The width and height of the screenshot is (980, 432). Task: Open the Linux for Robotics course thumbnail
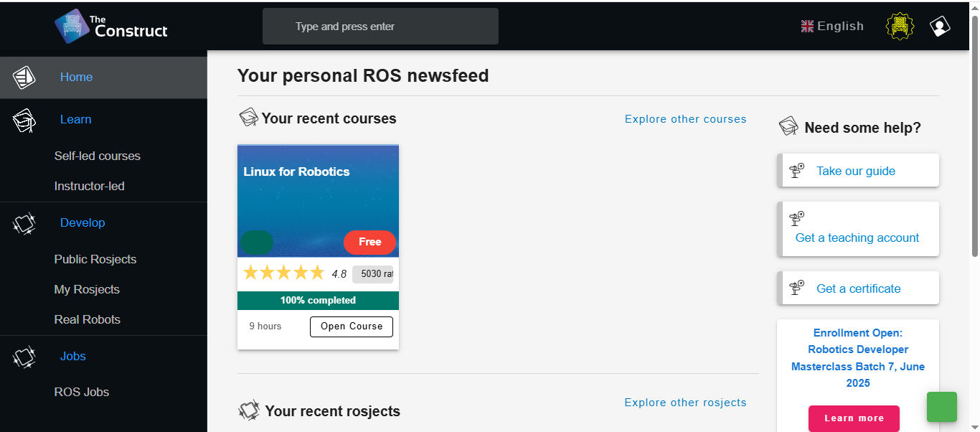[318, 201]
